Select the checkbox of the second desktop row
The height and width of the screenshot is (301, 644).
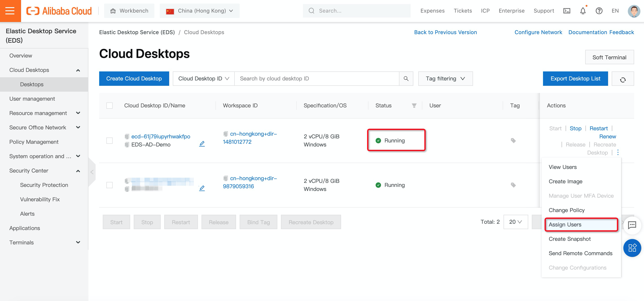click(x=109, y=185)
